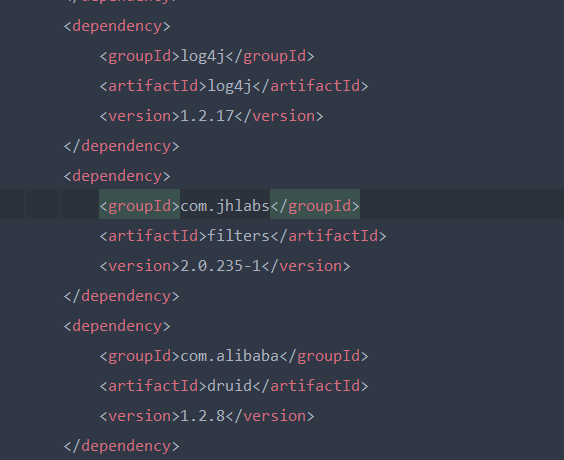The height and width of the screenshot is (460, 564).
Task: Click the druid artifactId value
Action: coord(229,386)
